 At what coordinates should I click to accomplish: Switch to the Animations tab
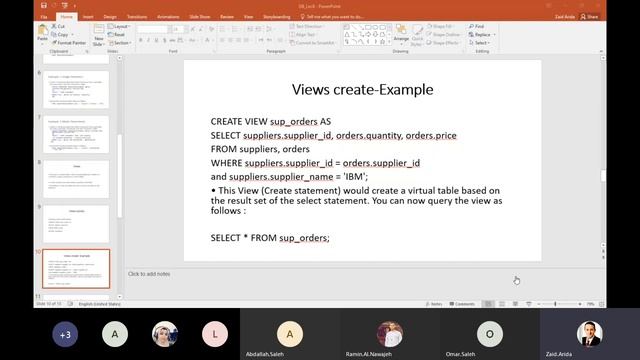[x=168, y=17]
